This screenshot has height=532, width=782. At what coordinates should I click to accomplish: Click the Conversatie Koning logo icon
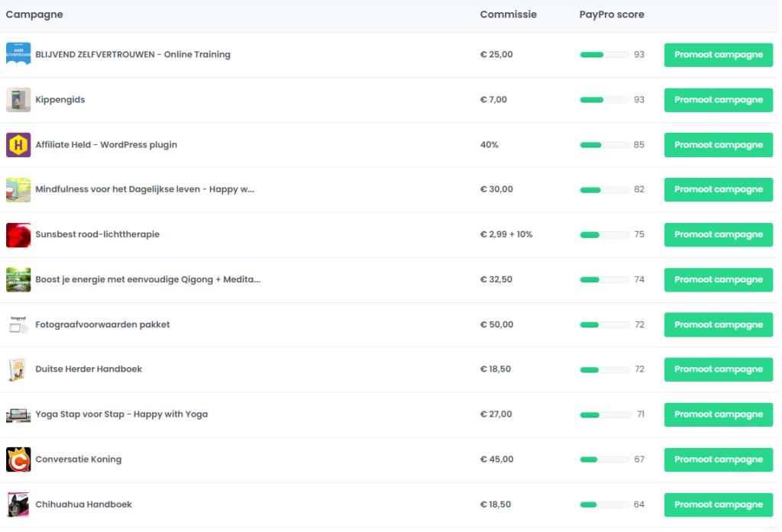point(18,459)
